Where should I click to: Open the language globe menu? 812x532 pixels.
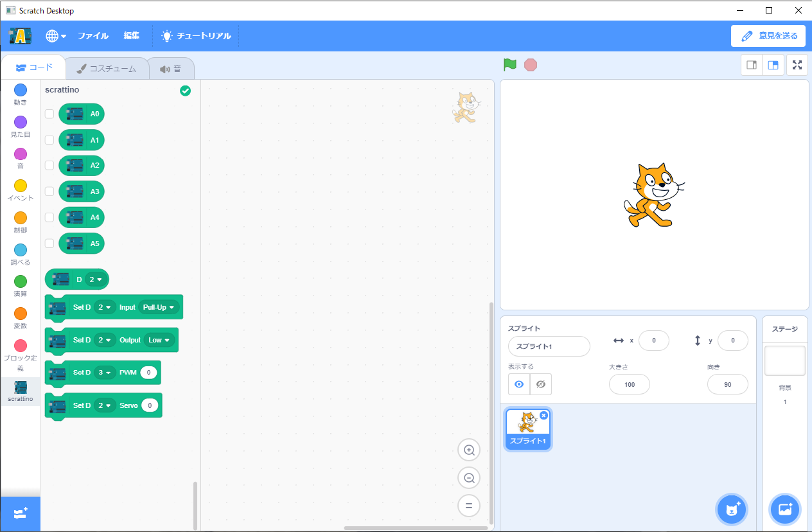pyautogui.click(x=56, y=36)
